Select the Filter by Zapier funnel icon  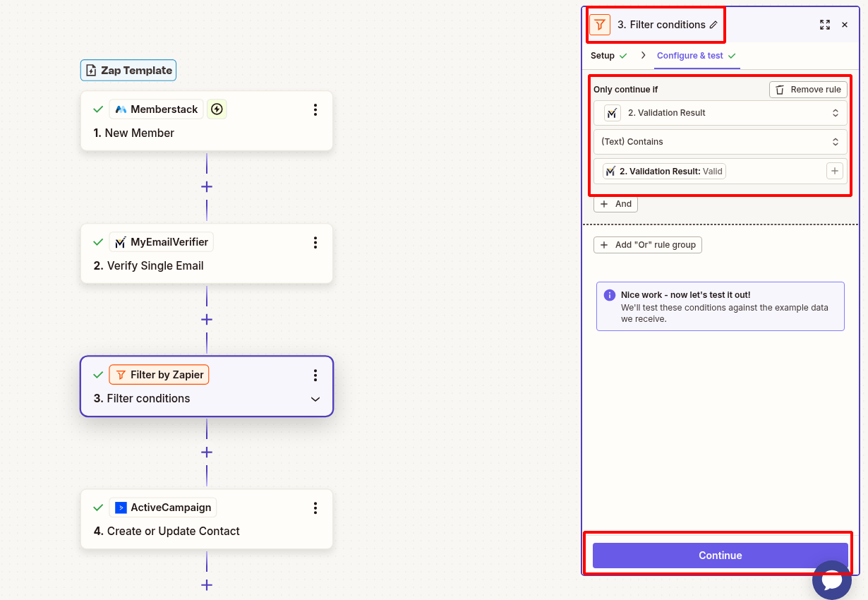(121, 375)
